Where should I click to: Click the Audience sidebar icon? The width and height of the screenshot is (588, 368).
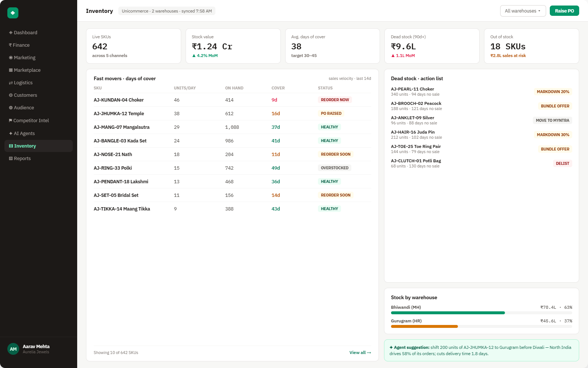11,108
